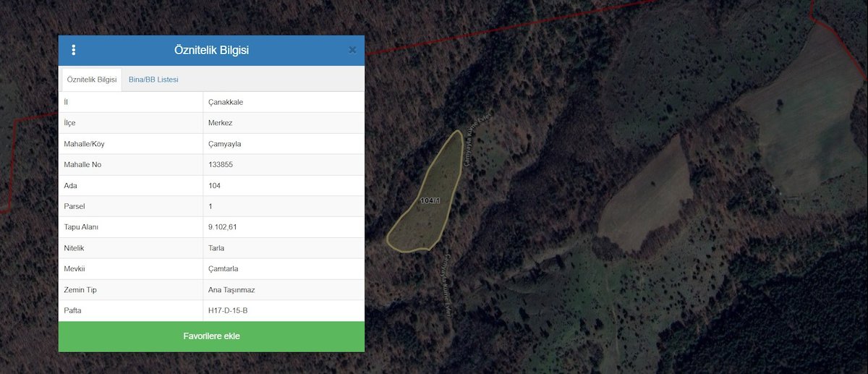
Task: Open the three-dot options menu
Action: (74, 50)
